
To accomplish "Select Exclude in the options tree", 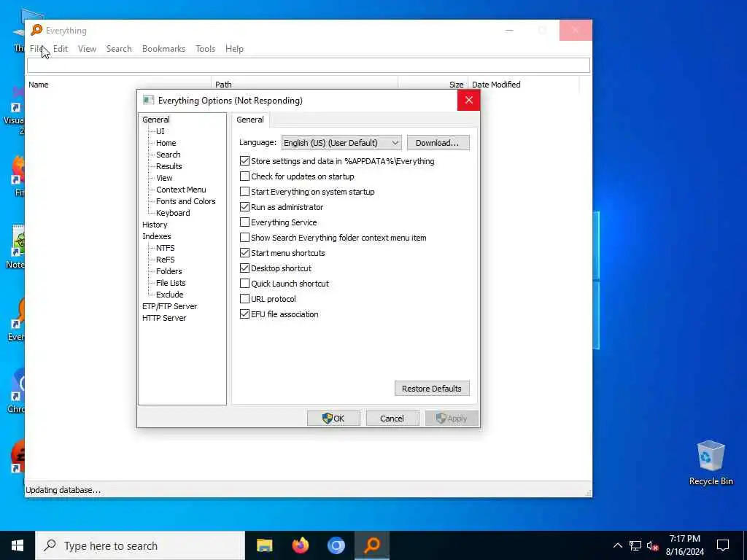I will click(x=169, y=295).
